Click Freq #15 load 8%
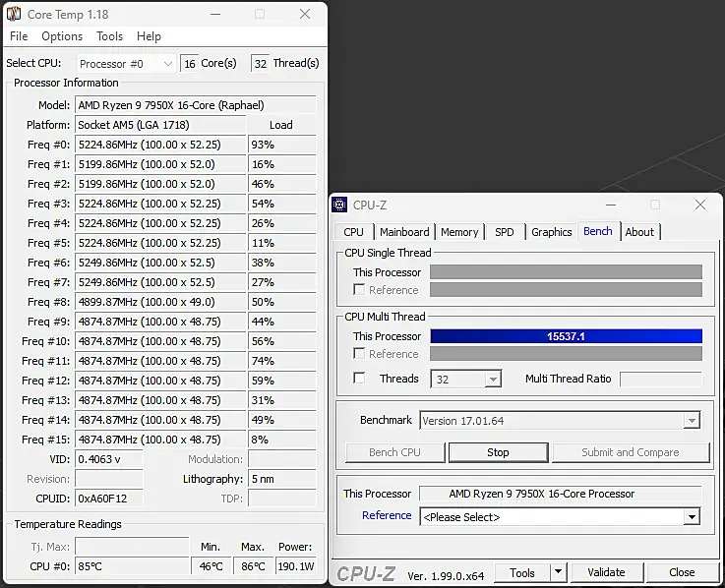Image resolution: width=725 pixels, height=588 pixels. [282, 440]
